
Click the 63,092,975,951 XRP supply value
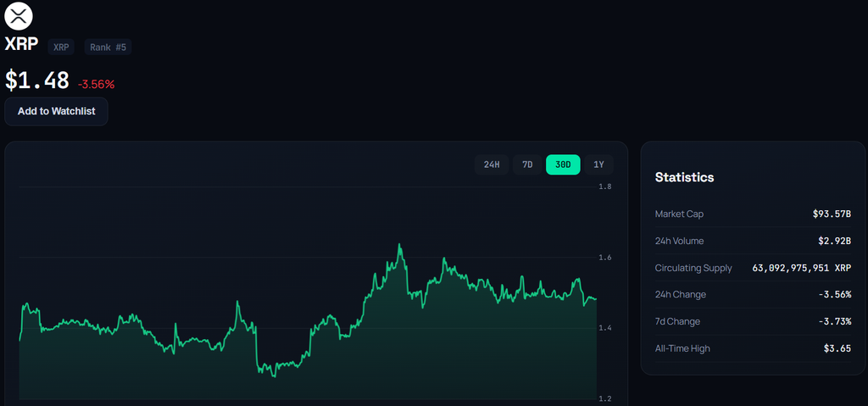802,268
